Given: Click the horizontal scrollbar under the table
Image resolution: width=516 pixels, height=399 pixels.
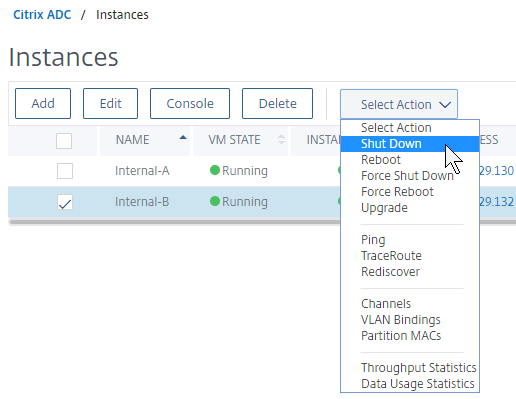Looking at the screenshot, I should (x=175, y=222).
